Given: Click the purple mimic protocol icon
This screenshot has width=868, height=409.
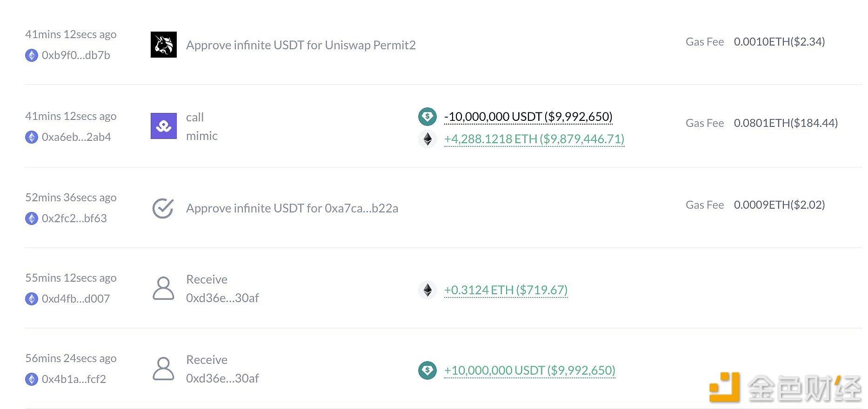Looking at the screenshot, I should coord(163,126).
